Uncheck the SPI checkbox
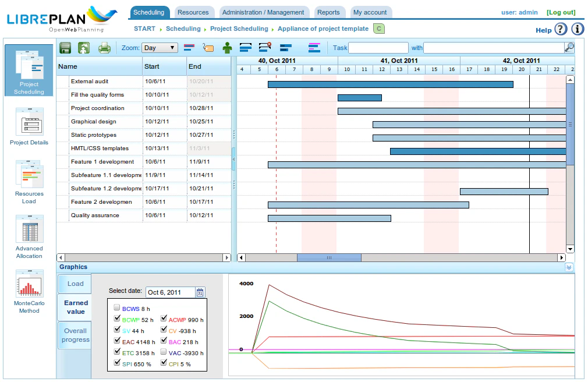 [x=116, y=363]
